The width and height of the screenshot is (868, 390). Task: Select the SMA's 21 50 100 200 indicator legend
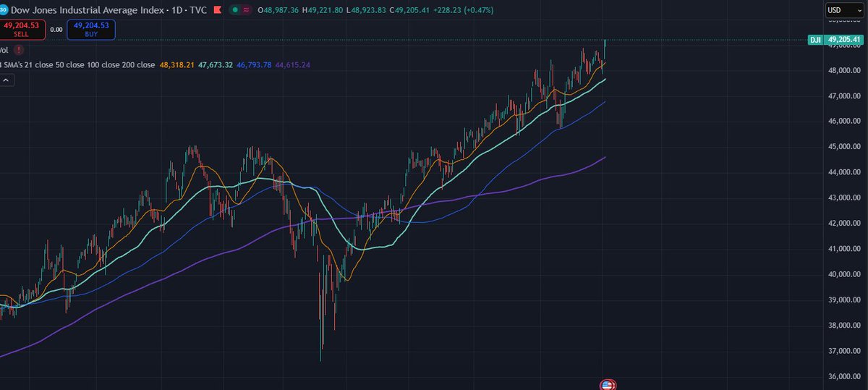(x=78, y=65)
